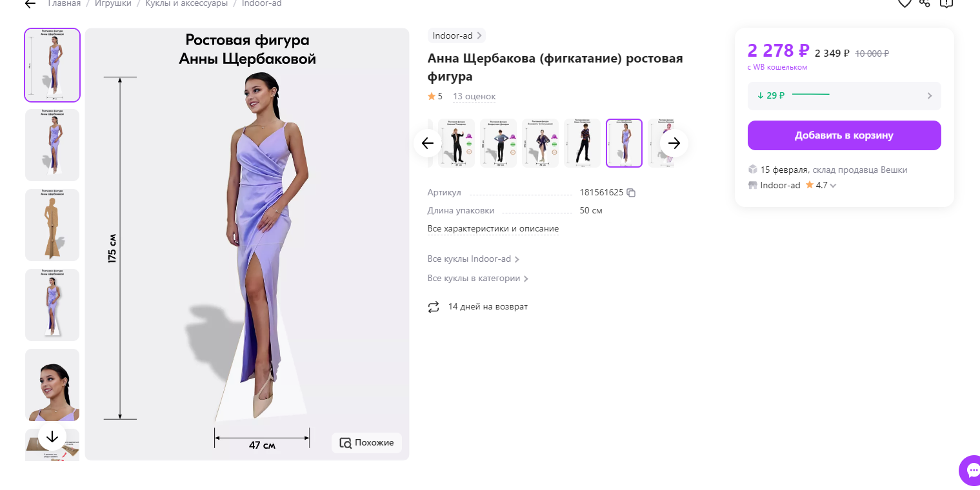Image resolution: width=980 pixels, height=490 pixels.
Task: Select the cardboard back-side thumbnail
Action: [52, 225]
